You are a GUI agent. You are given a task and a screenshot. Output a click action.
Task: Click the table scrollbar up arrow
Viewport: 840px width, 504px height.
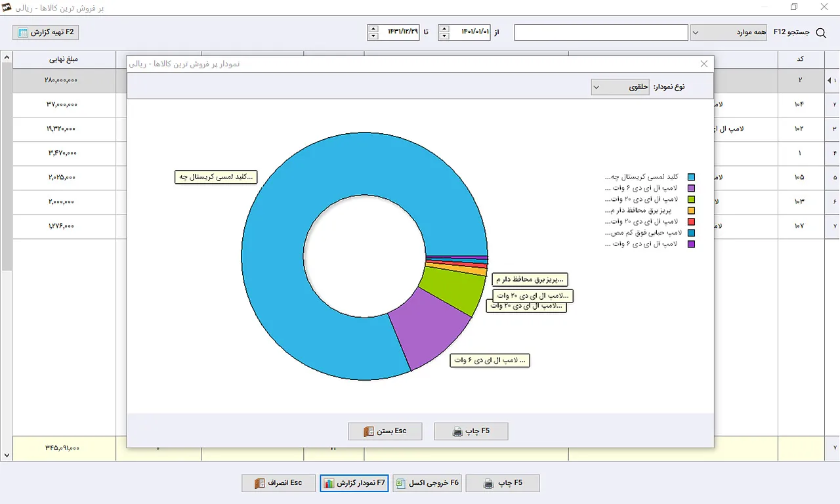(7, 57)
